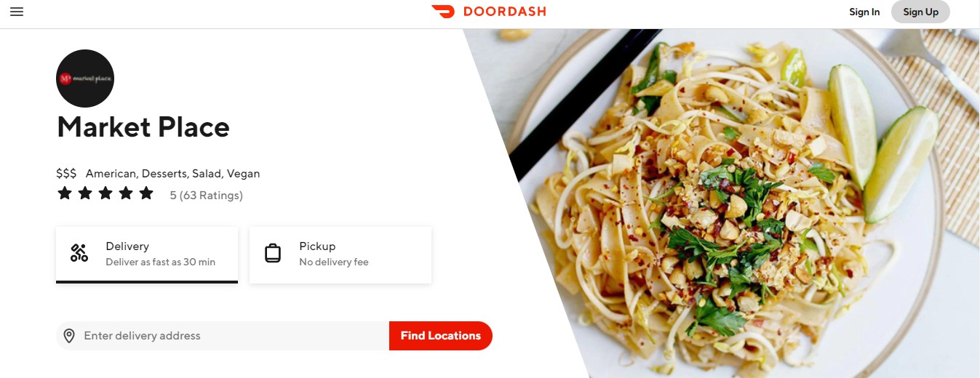980x378 pixels.
Task: Click the DoorDash logo icon
Action: 442,12
